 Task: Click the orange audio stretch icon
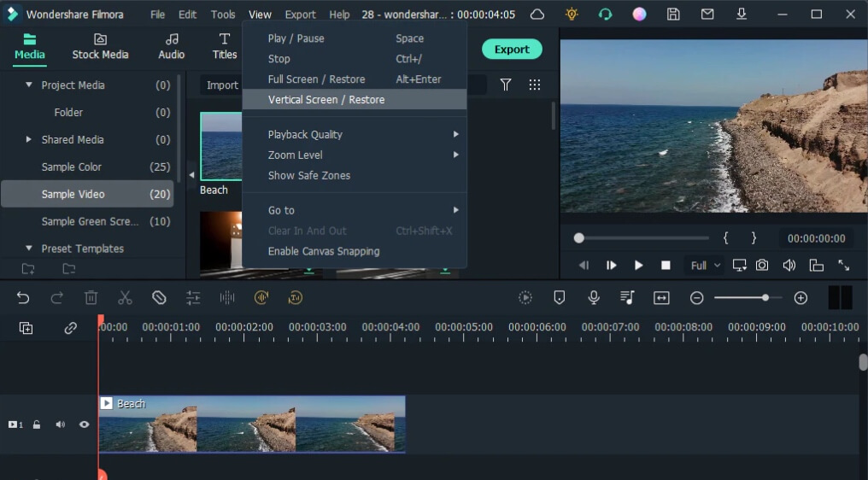(x=261, y=298)
